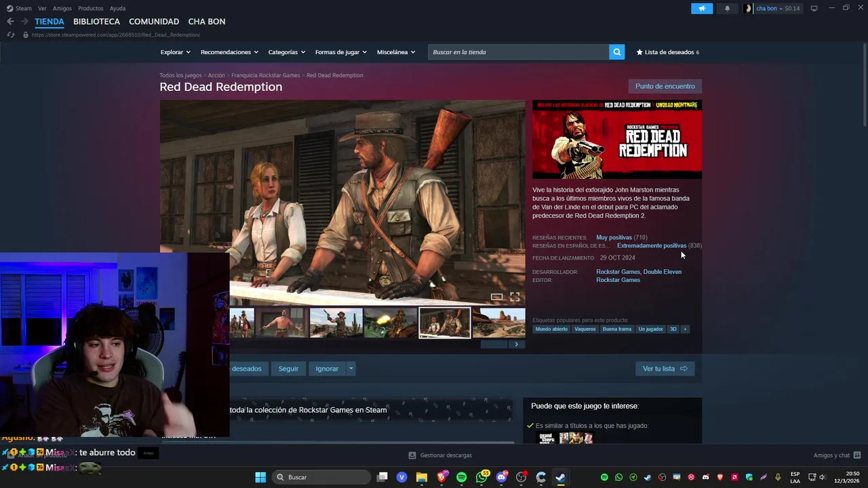868x488 pixels.
Task: Advance the thumbnail strip with right arrow
Action: 516,344
